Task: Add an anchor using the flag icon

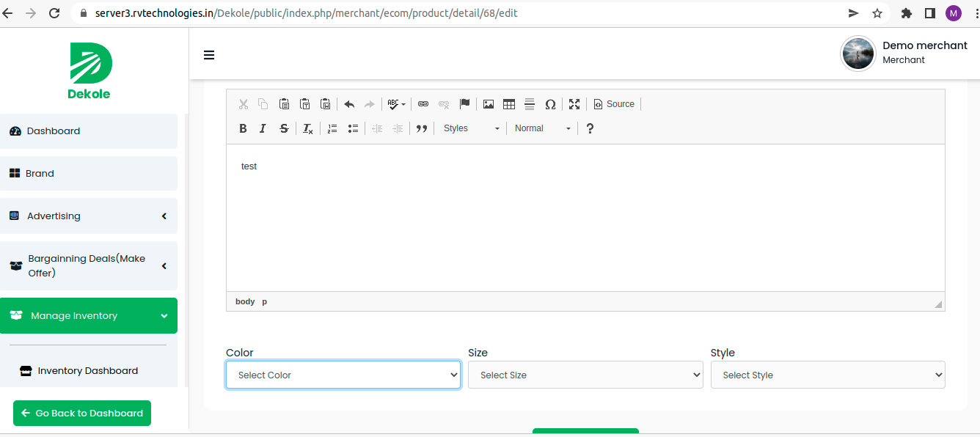Action: pyautogui.click(x=464, y=104)
